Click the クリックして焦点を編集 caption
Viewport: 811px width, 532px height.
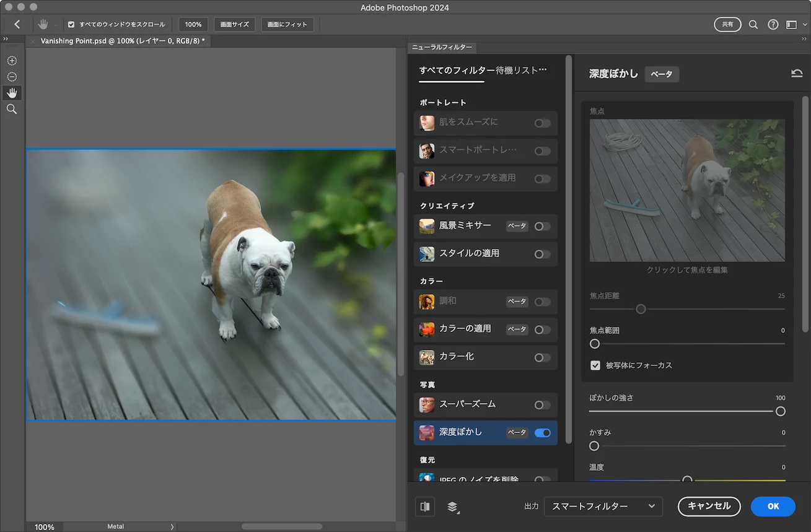click(x=687, y=270)
